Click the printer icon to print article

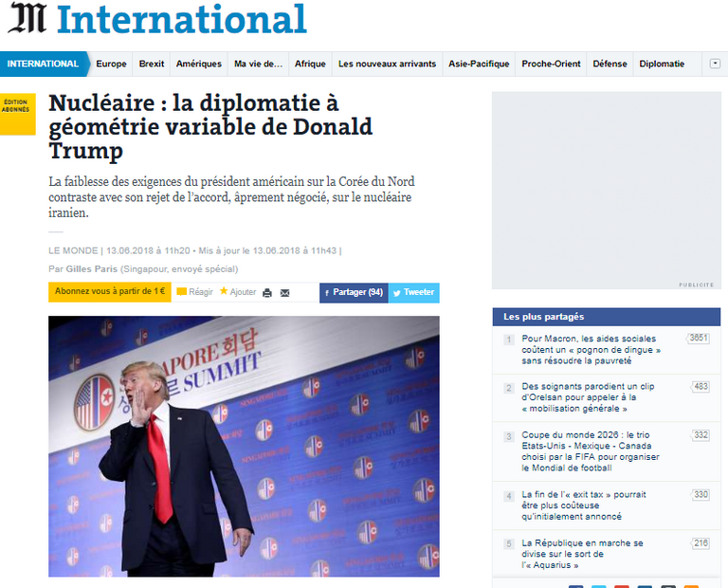[x=267, y=293]
